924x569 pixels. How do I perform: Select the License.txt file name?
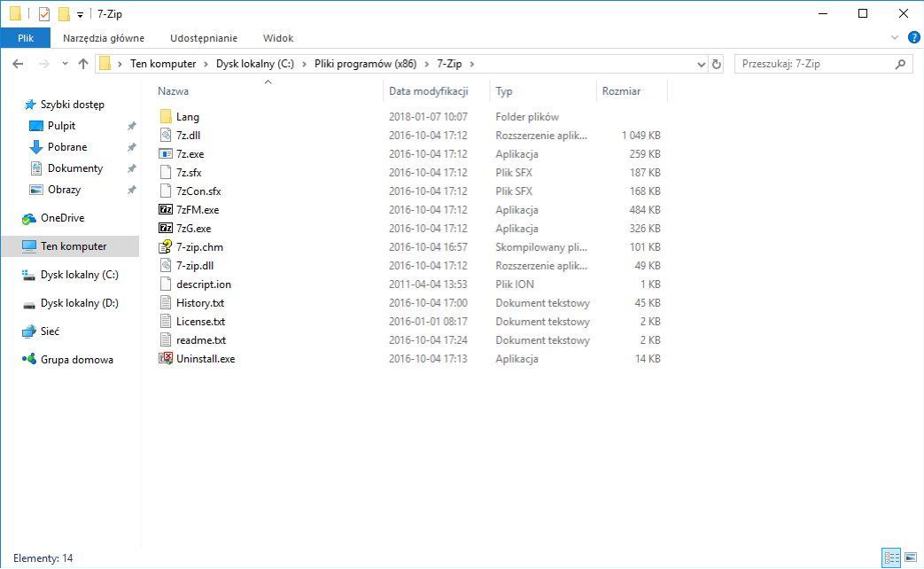[200, 322]
